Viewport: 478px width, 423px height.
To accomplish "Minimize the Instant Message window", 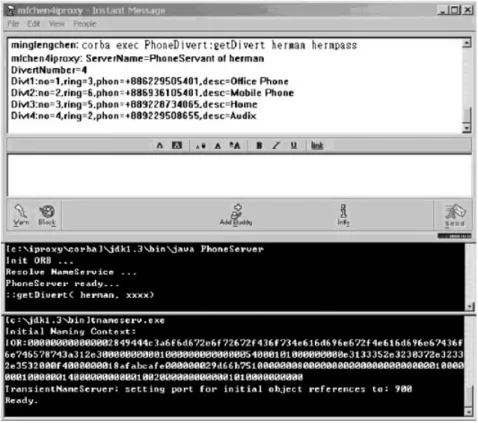I will click(442, 10).
